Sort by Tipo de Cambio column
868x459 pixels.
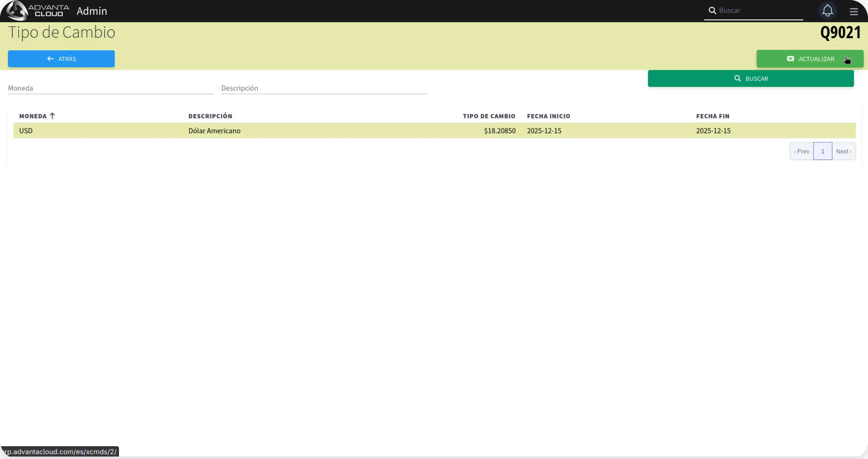489,116
